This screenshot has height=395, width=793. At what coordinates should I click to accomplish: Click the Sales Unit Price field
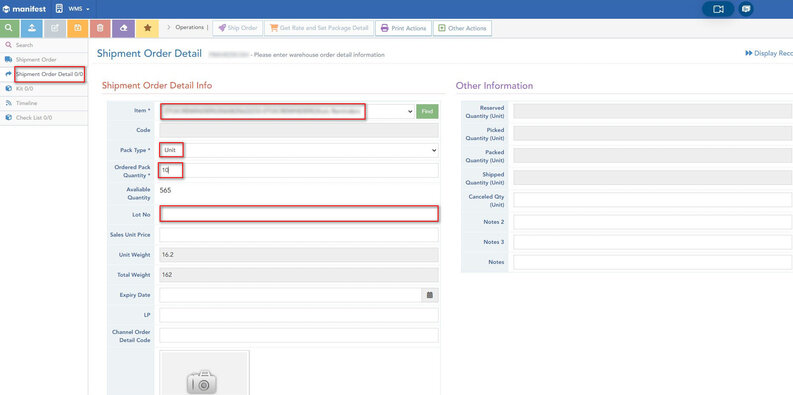coord(299,235)
